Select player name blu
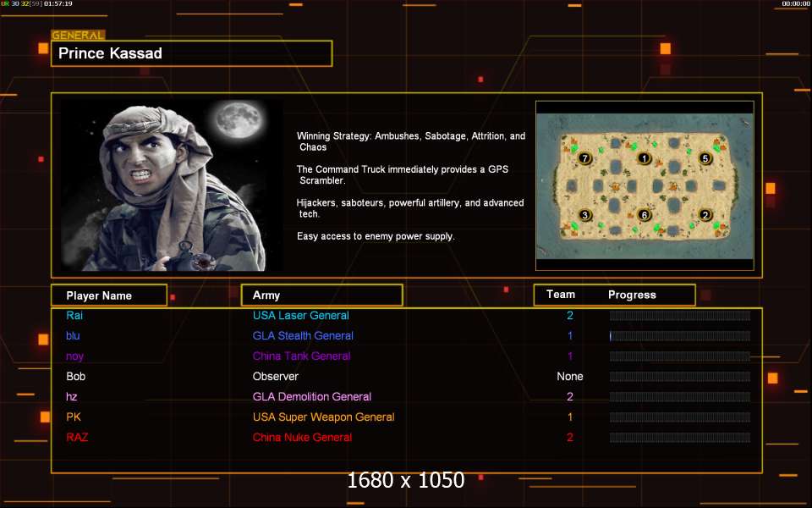 pos(73,335)
